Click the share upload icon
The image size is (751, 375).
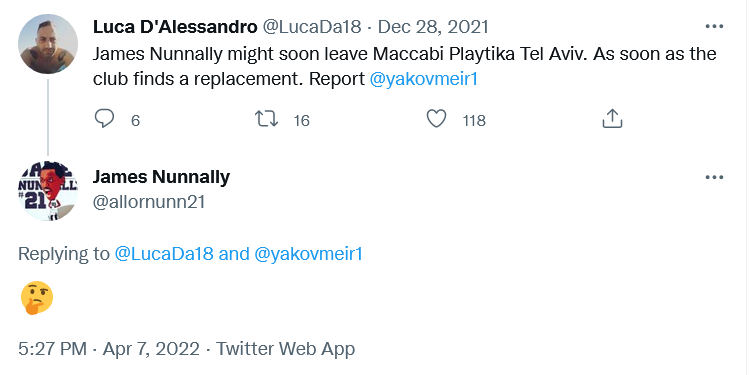coord(612,118)
